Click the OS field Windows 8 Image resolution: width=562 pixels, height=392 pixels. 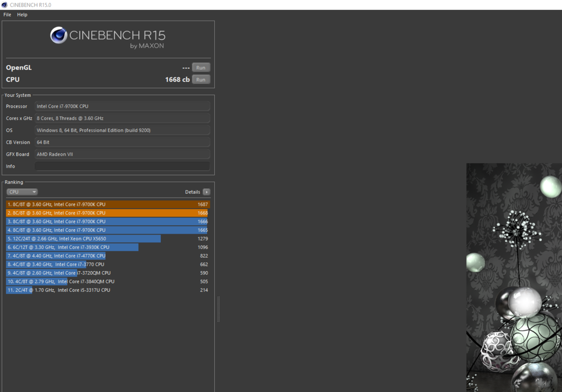click(x=122, y=130)
